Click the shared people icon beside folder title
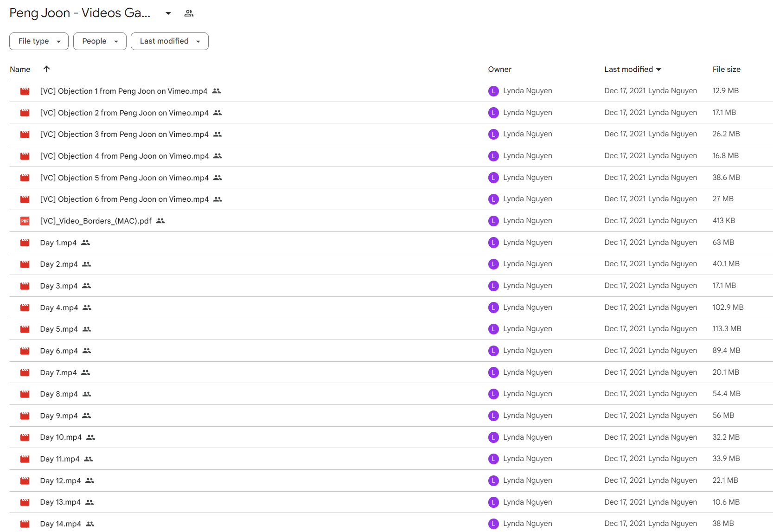This screenshot has height=532, width=773. pos(189,13)
